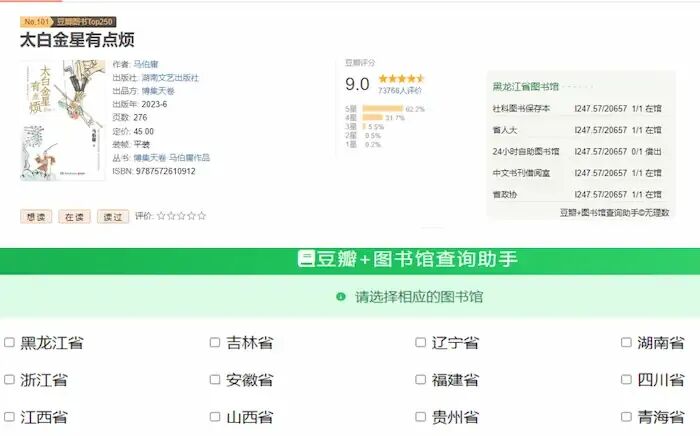Check the 江西省 checkbox

pos(9,417)
